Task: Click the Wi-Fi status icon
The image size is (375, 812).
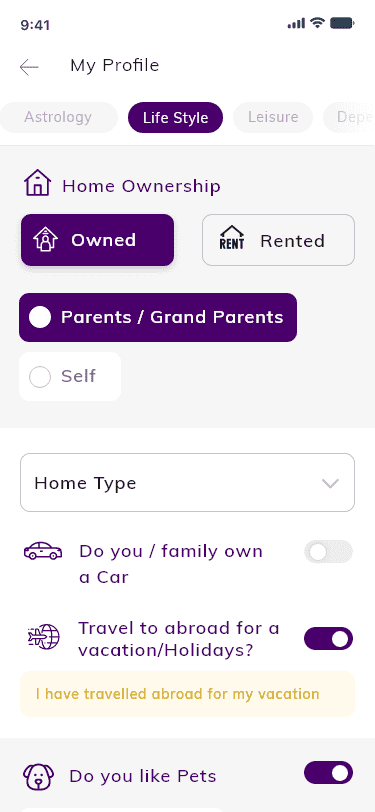Action: tap(318, 23)
